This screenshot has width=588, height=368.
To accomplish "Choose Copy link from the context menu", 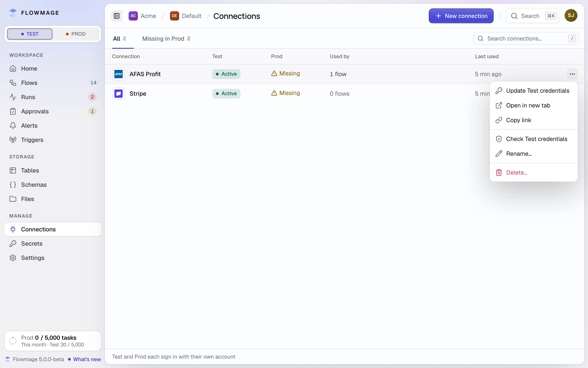I will (x=534, y=120).
